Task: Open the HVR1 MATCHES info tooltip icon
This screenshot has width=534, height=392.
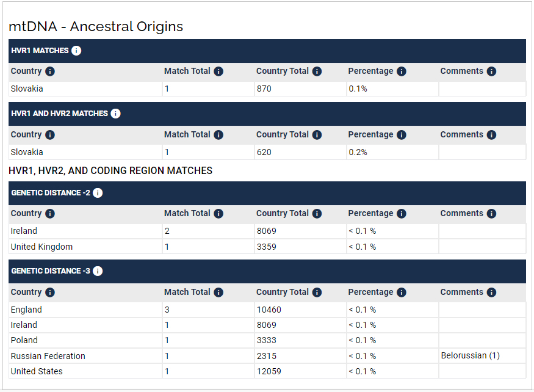Action: 76,51
